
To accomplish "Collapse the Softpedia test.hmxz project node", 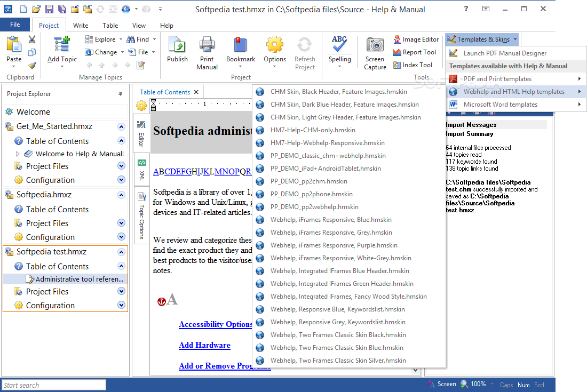I will [x=121, y=252].
